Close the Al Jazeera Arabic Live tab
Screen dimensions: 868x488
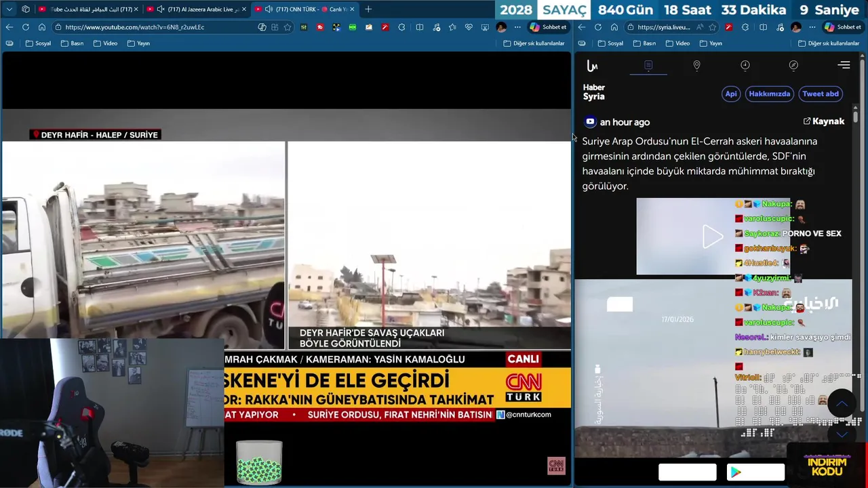[x=244, y=9]
